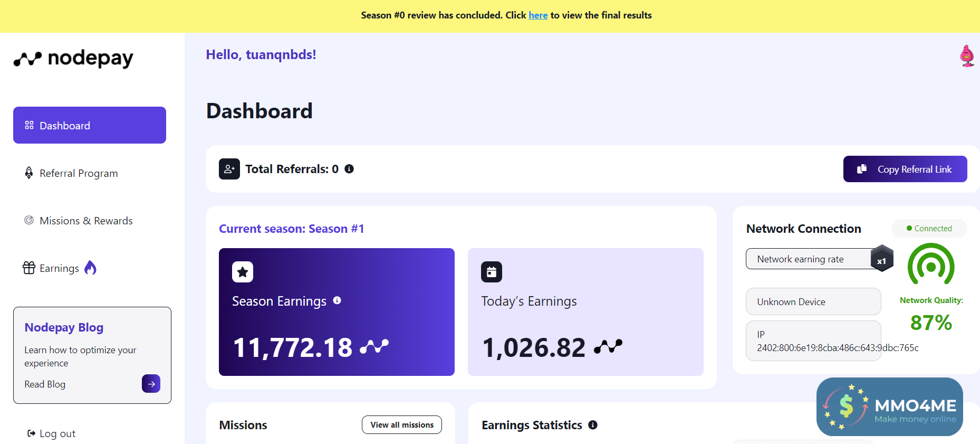
Task: Open the profile avatar icon
Action: click(967, 56)
